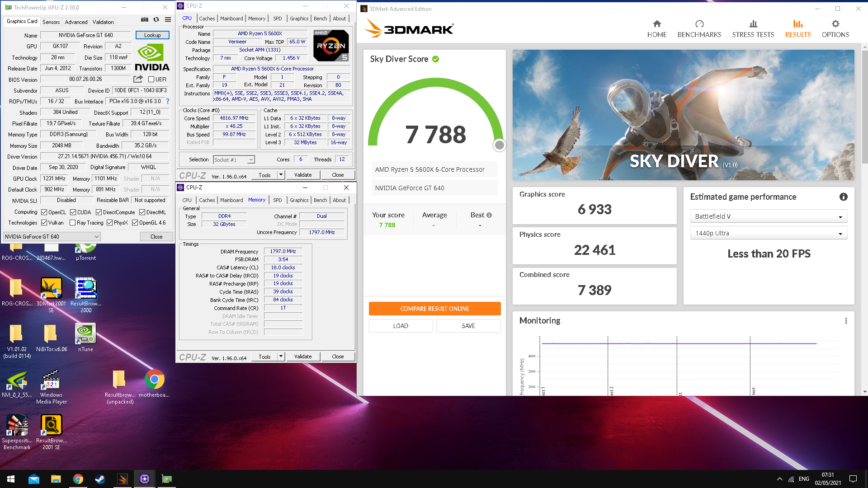Image resolution: width=868 pixels, height=488 pixels.
Task: Open the GPU-Z hamburger menu
Action: 168,19
